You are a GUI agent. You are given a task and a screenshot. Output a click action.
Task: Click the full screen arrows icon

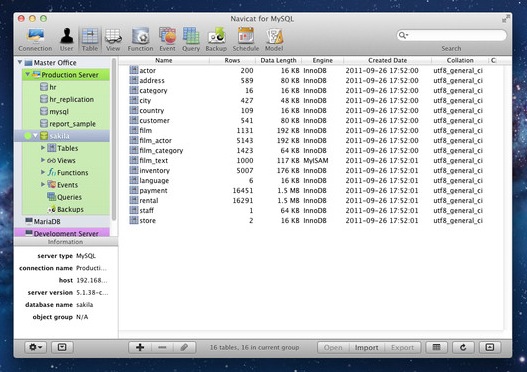pyautogui.click(x=505, y=19)
